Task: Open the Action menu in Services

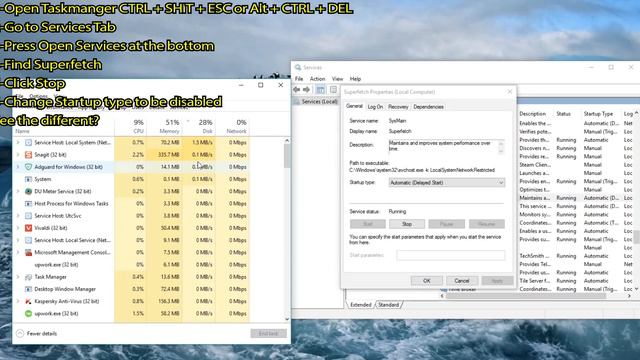Action: pos(317,79)
